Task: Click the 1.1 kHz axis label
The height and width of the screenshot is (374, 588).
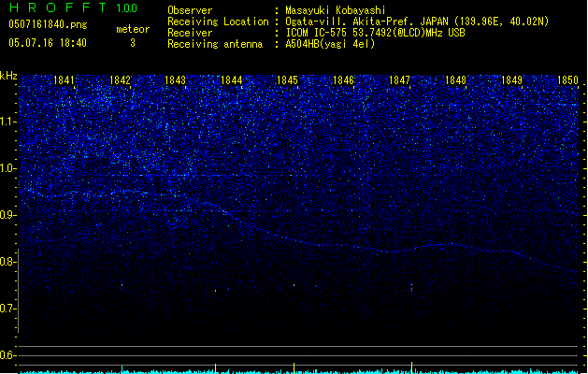Action: 7,122
